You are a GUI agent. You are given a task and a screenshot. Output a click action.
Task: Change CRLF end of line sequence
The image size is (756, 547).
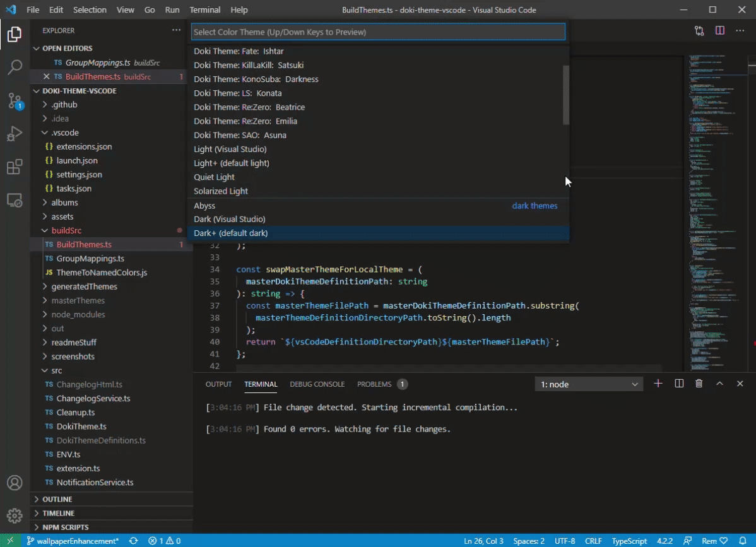[x=593, y=541]
